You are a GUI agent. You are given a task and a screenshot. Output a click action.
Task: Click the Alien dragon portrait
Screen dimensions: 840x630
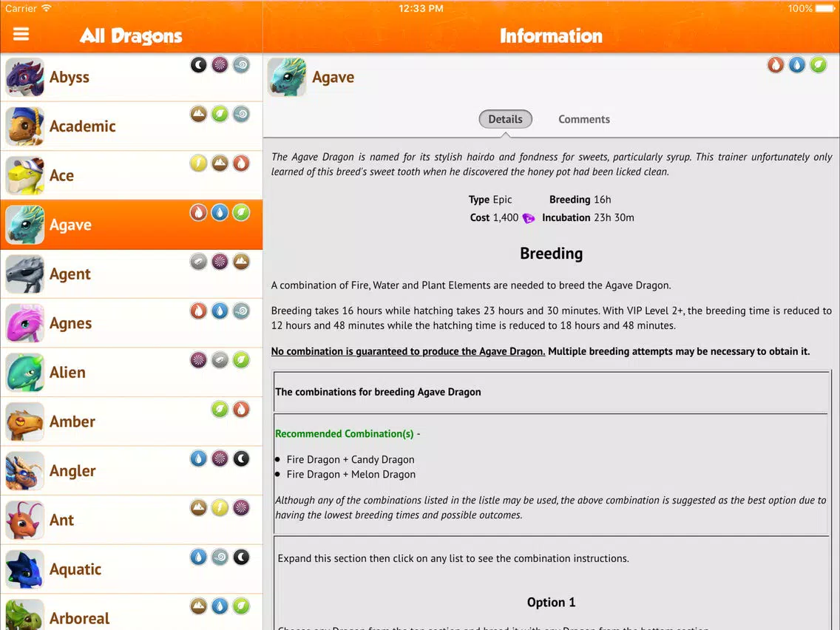point(24,373)
